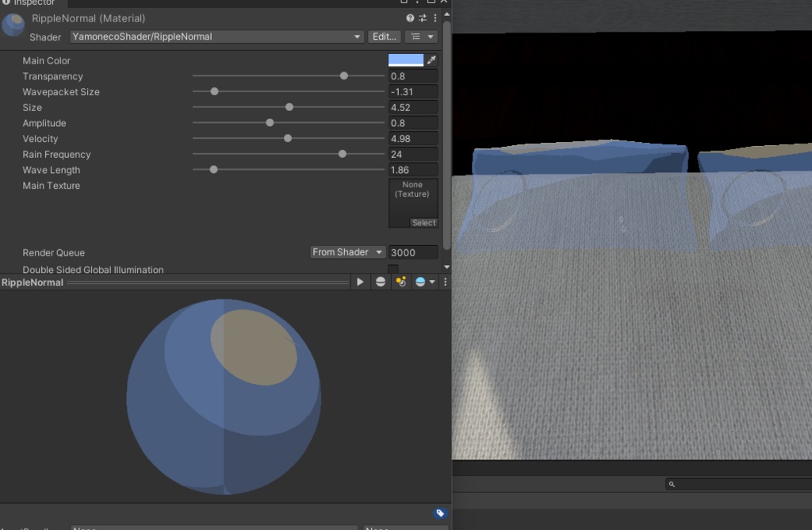Play the material preview animation
812x530 pixels.
click(360, 282)
